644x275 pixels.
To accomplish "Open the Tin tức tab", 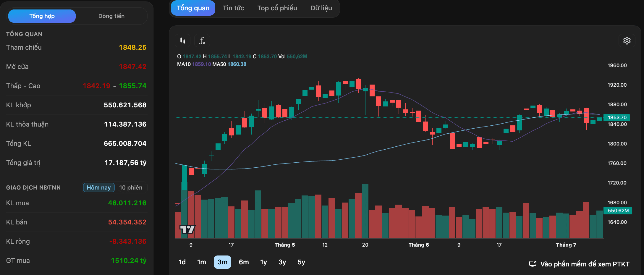I will coord(233,8).
